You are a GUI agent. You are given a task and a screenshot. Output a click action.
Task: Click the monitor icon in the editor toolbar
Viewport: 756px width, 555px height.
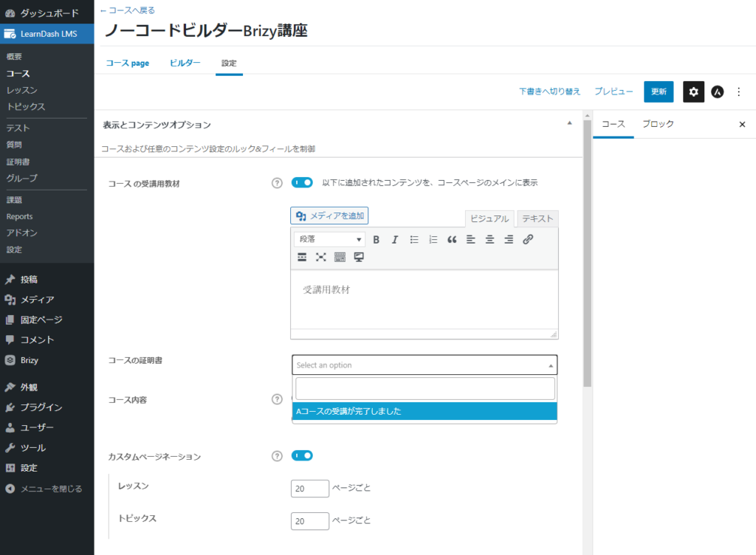pyautogui.click(x=359, y=257)
